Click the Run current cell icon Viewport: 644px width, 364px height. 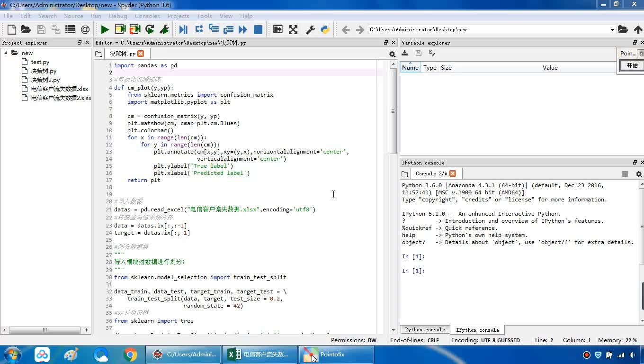(x=120, y=29)
